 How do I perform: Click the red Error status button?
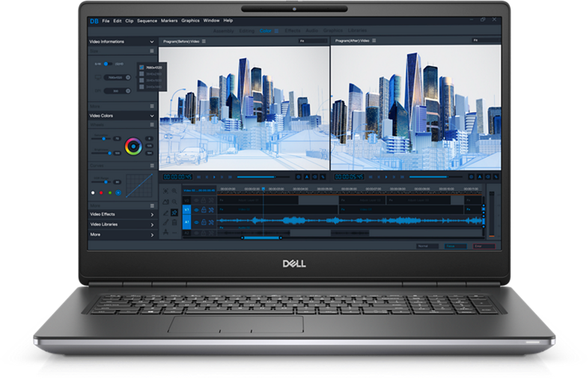(x=484, y=246)
